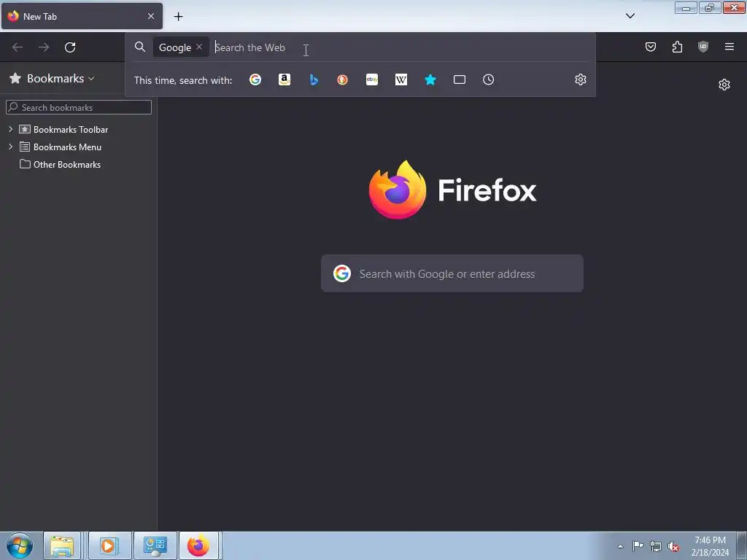The image size is (747, 560).
Task: Click Firefox taskbar button
Action: (x=198, y=545)
